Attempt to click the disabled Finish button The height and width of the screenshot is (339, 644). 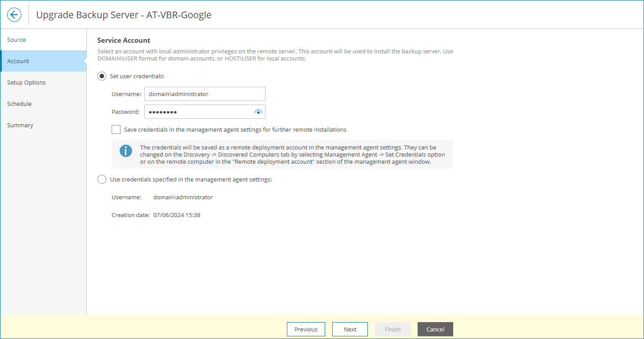392,329
